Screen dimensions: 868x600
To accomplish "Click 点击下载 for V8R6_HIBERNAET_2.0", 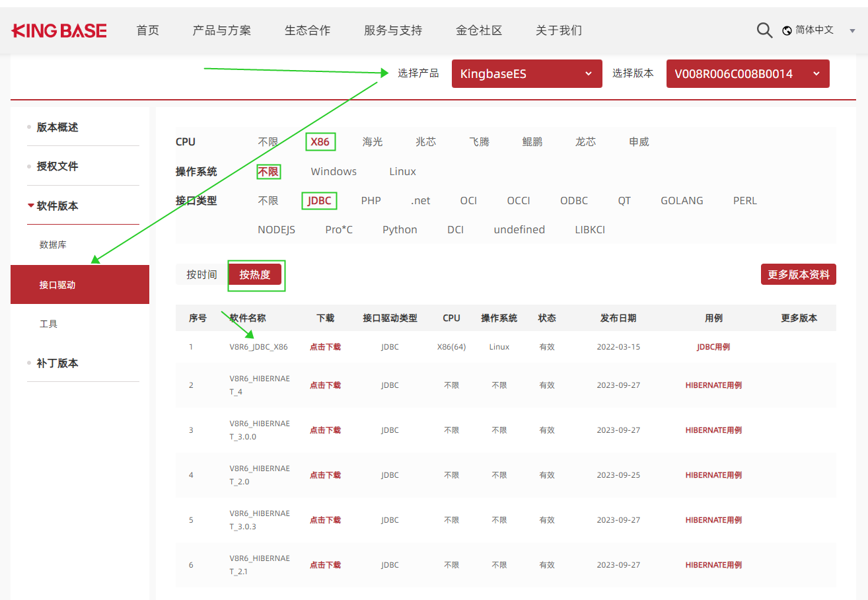I will coord(326,475).
